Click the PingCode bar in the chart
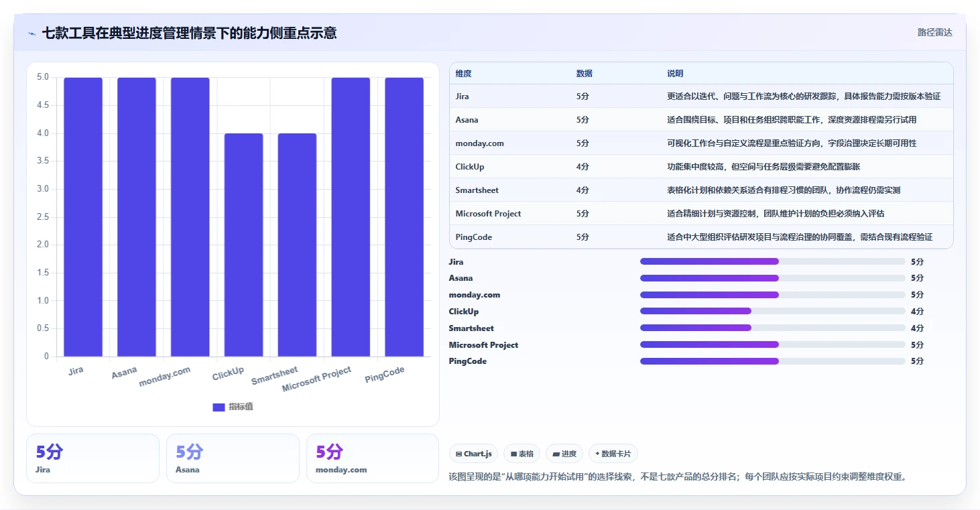Screen dimensions: 980x510 404,217
